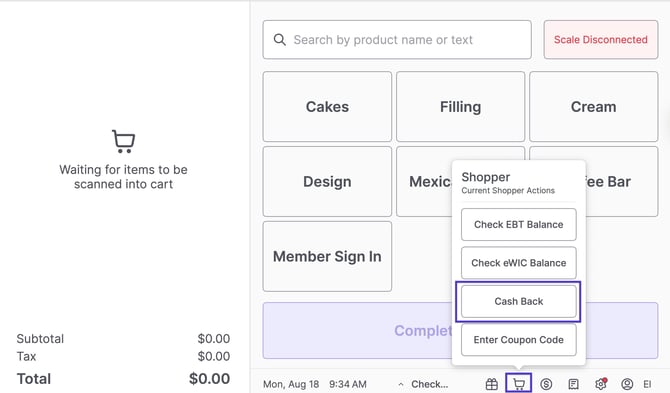
Task: Click the Member Sign In tile
Action: (x=327, y=257)
